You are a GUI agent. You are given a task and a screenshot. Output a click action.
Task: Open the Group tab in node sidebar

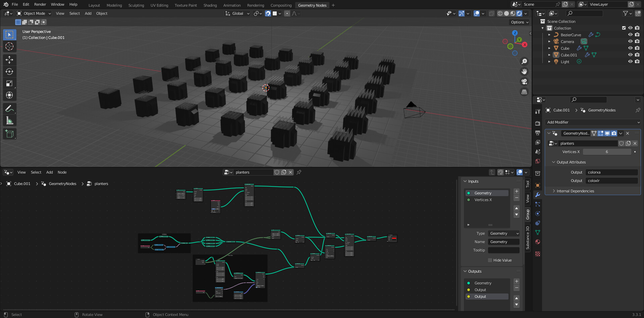pyautogui.click(x=528, y=214)
